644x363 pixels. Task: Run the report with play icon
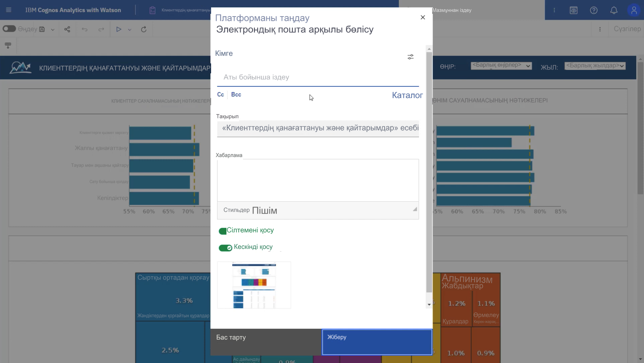119,29
